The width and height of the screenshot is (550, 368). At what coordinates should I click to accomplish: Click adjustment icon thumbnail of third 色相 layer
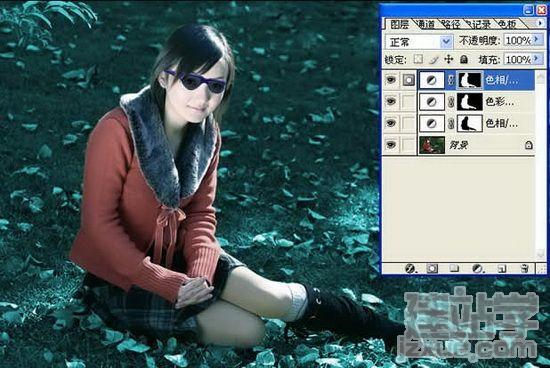tap(432, 123)
